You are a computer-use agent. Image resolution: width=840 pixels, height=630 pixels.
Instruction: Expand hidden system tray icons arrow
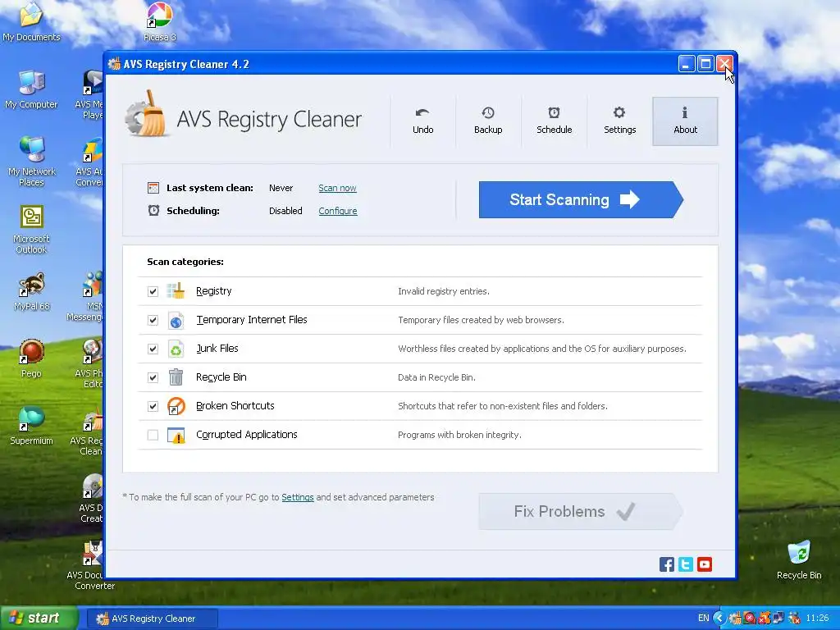pyautogui.click(x=719, y=619)
